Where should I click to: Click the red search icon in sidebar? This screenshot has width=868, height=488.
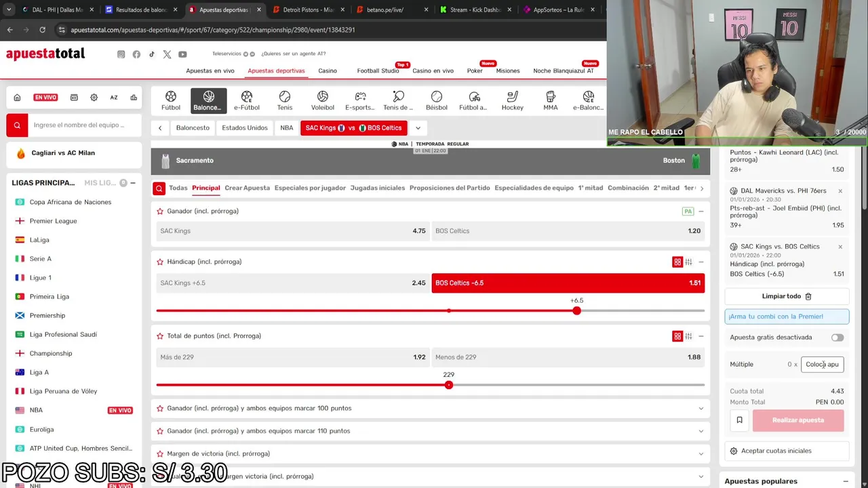tap(17, 125)
